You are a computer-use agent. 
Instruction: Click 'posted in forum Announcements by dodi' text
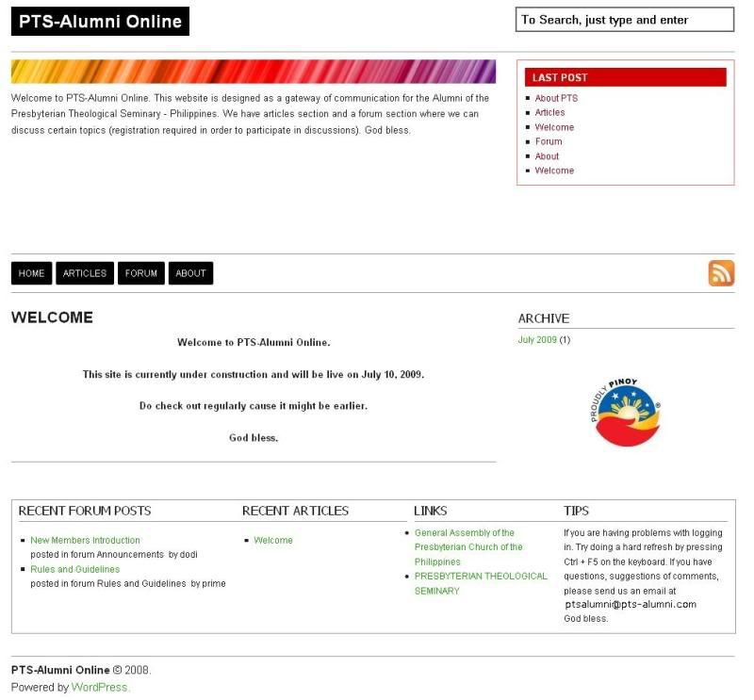114,555
